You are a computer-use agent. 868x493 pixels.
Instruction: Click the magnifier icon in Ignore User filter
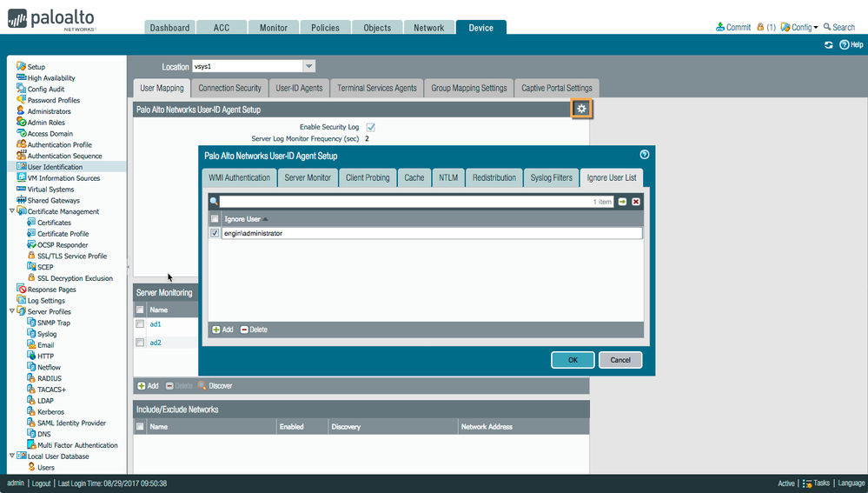(x=214, y=202)
